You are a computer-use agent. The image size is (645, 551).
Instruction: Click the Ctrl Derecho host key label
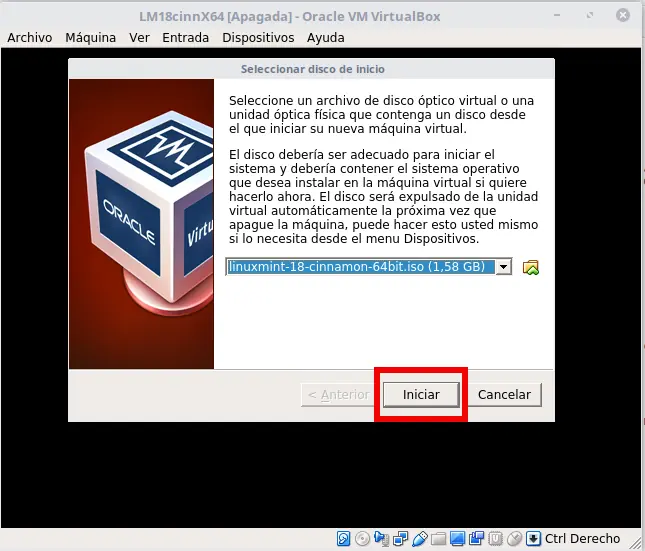582,538
